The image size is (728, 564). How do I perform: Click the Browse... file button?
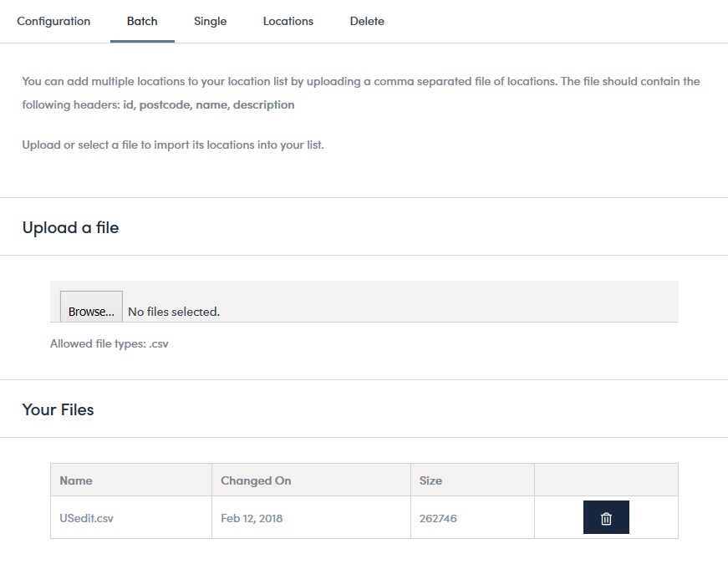point(91,307)
